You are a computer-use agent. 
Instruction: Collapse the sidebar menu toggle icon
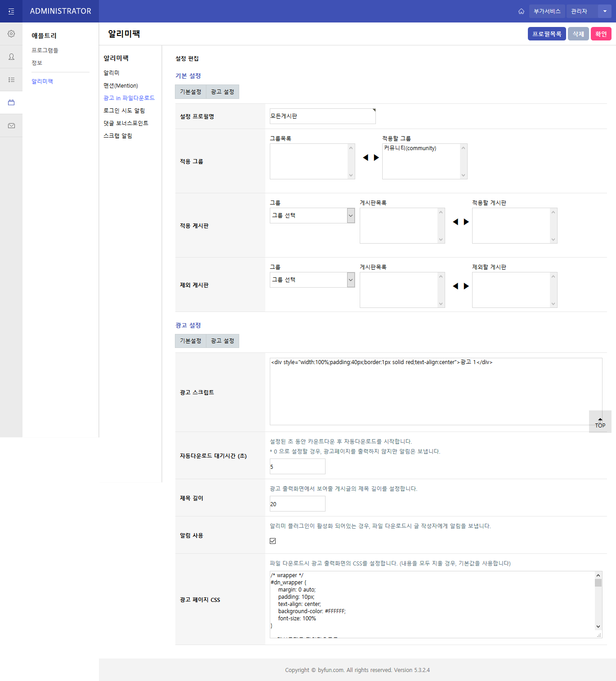tap(11, 11)
